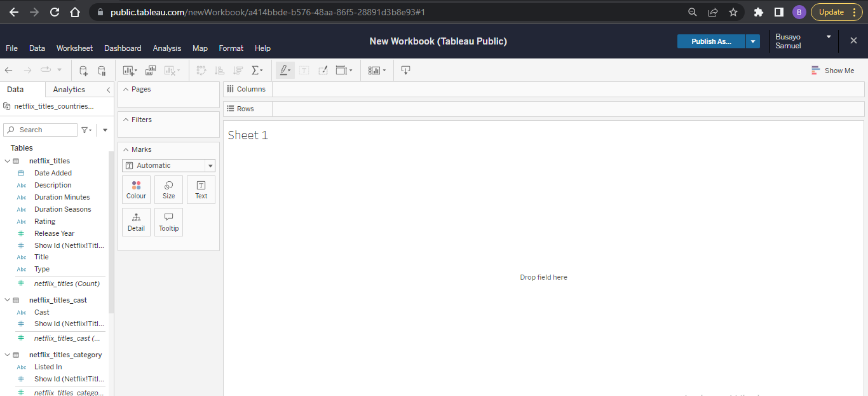Bookmark page with the star icon
The height and width of the screenshot is (396, 868).
733,12
